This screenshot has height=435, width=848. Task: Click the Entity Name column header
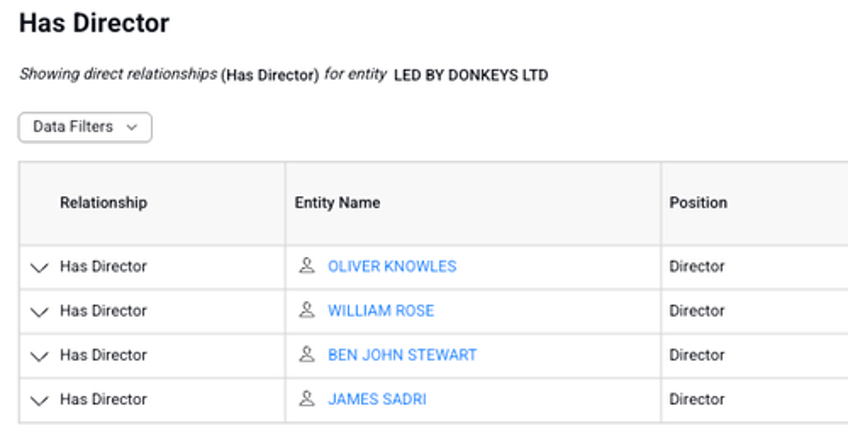337,202
